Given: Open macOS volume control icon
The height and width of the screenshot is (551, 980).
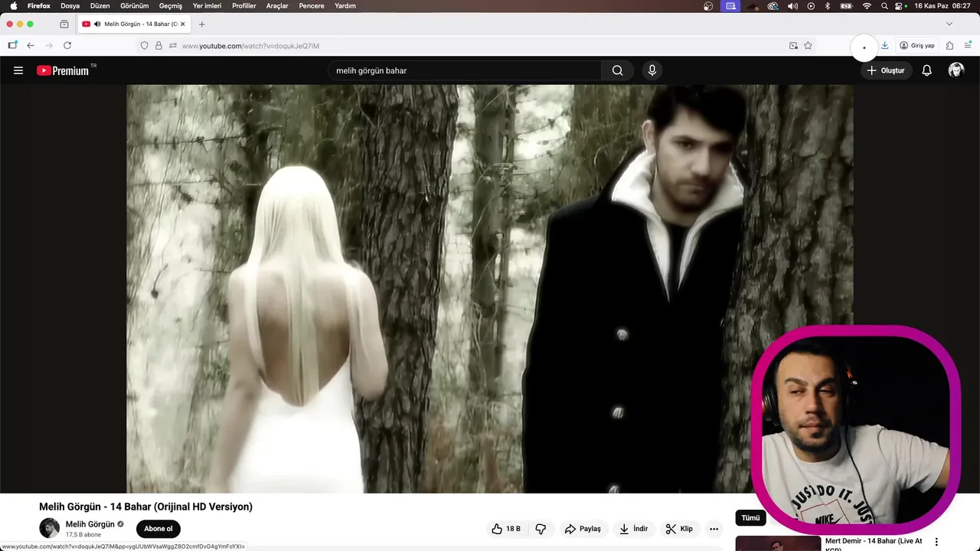Looking at the screenshot, I should click(792, 6).
